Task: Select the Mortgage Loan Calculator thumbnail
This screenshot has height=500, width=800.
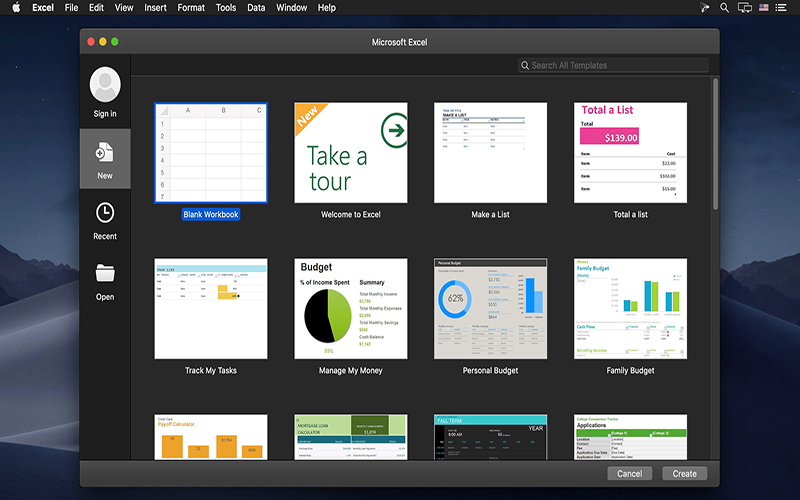Action: coord(351,437)
